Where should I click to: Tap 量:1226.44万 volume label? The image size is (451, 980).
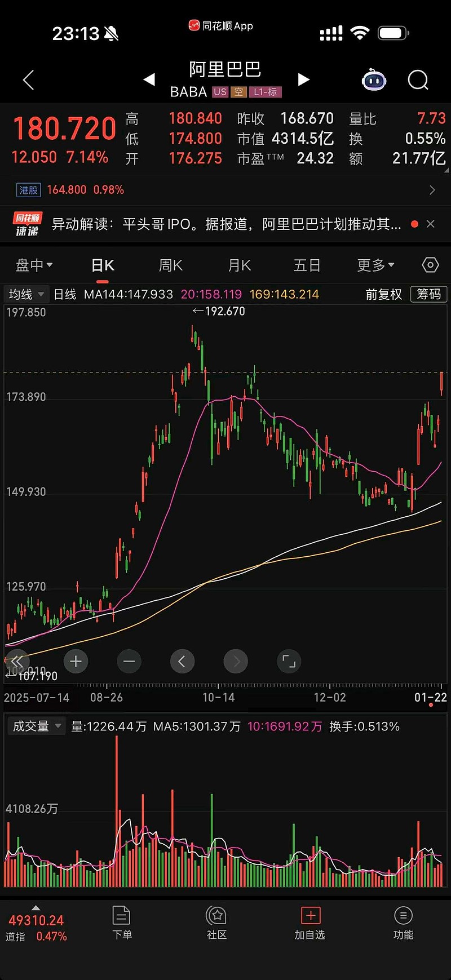[109, 726]
